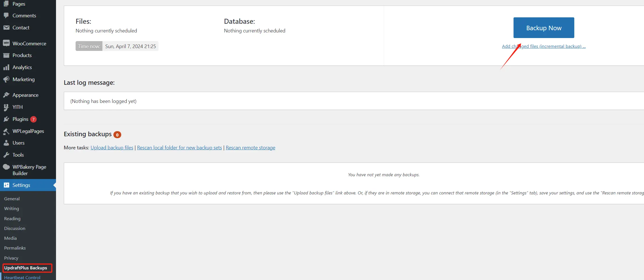
Task: Open WPLegalPages in the sidebar
Action: click(x=28, y=131)
